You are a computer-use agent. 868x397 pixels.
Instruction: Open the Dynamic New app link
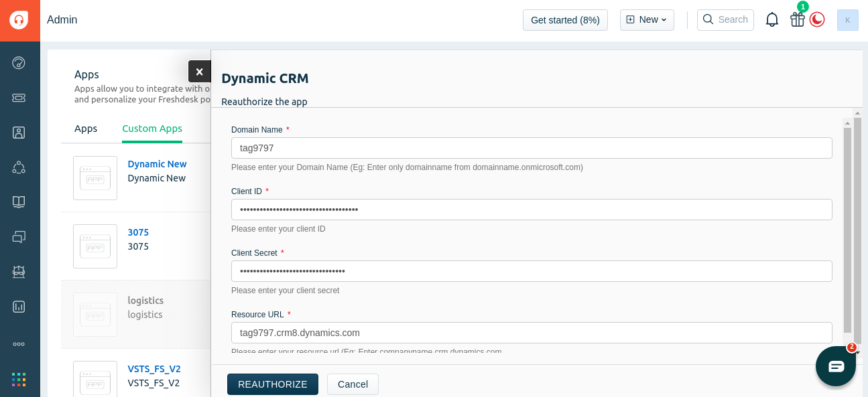(158, 164)
